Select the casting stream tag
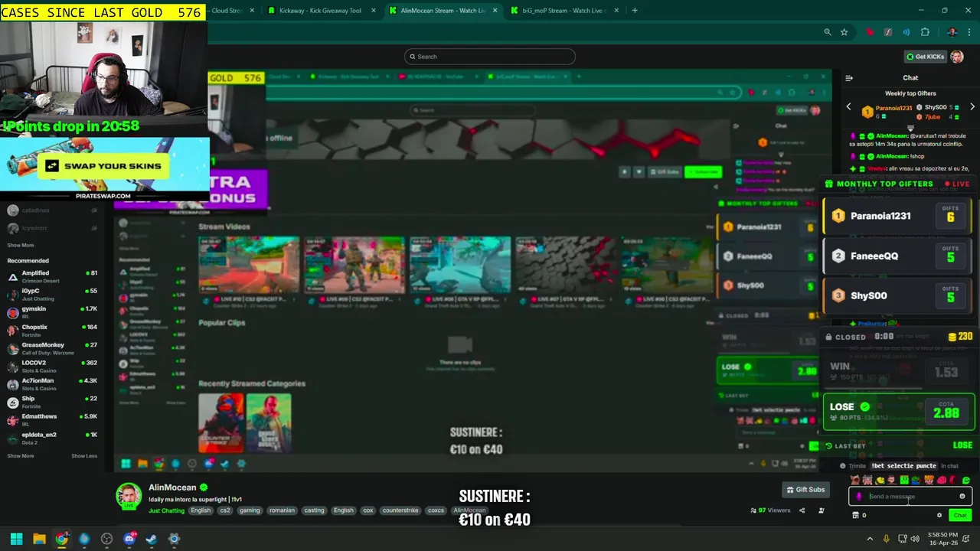980x551 pixels. 314,510
